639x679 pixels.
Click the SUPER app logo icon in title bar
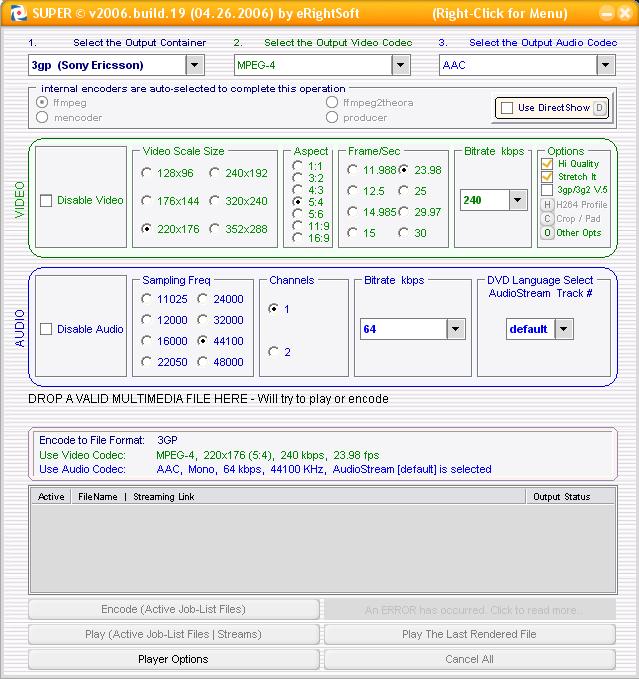[x=18, y=13]
